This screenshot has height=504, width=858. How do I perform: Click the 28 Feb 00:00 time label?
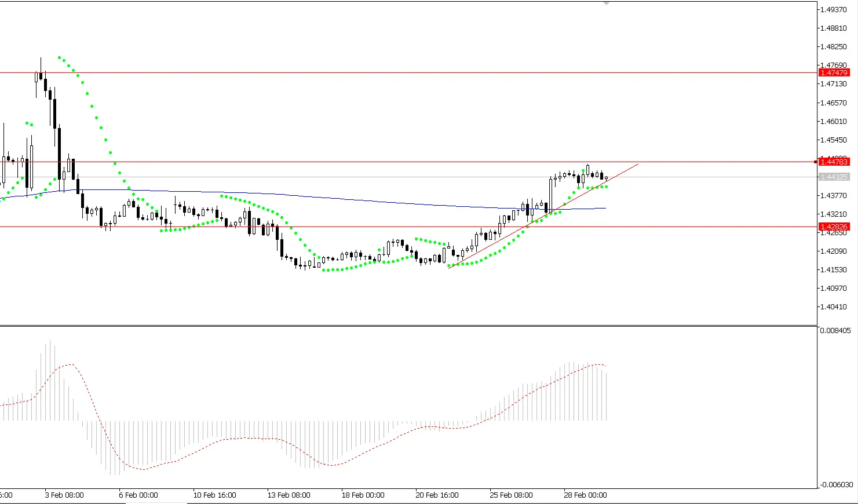(585, 495)
